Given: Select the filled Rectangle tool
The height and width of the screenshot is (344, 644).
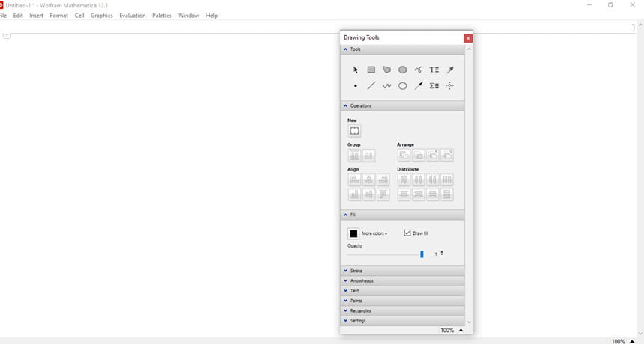Looking at the screenshot, I should coord(371,70).
